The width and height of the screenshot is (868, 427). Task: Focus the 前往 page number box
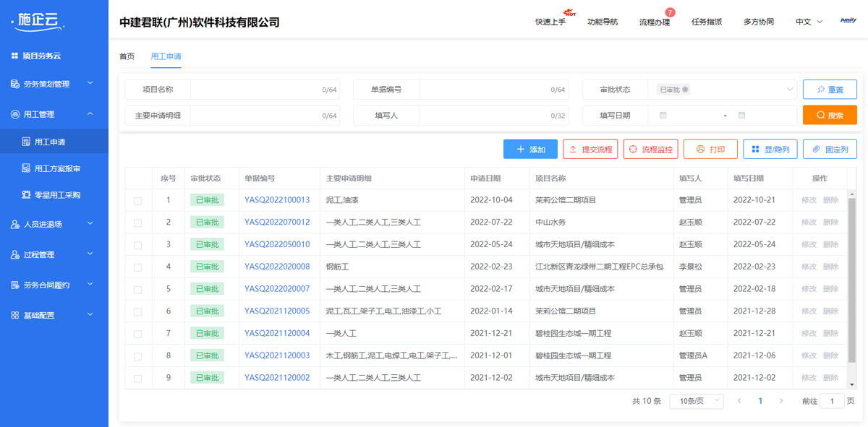[832, 401]
